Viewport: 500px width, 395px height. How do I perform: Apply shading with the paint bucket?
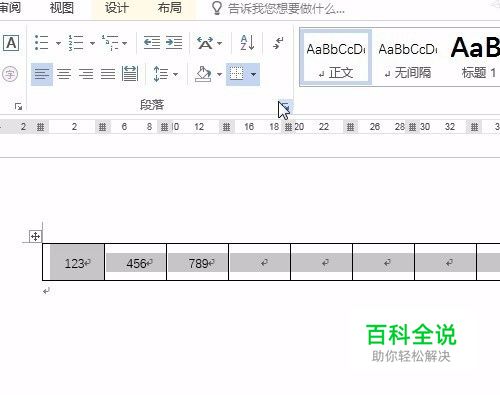pos(203,74)
